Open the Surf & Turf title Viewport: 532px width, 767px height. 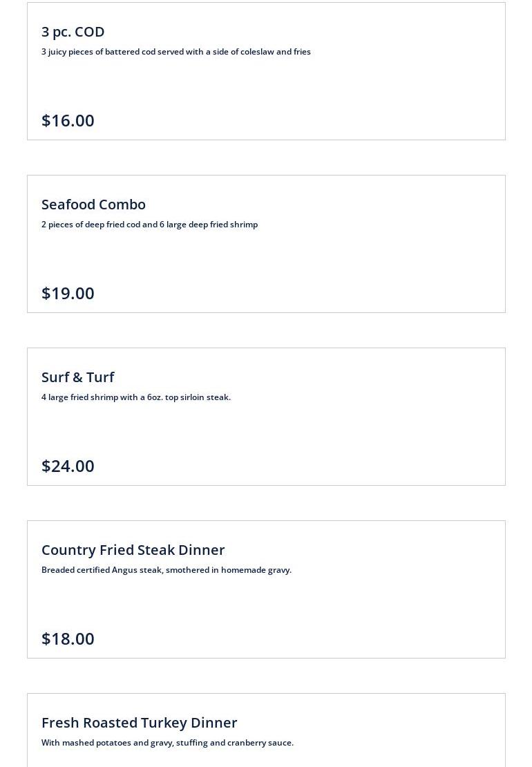(77, 377)
